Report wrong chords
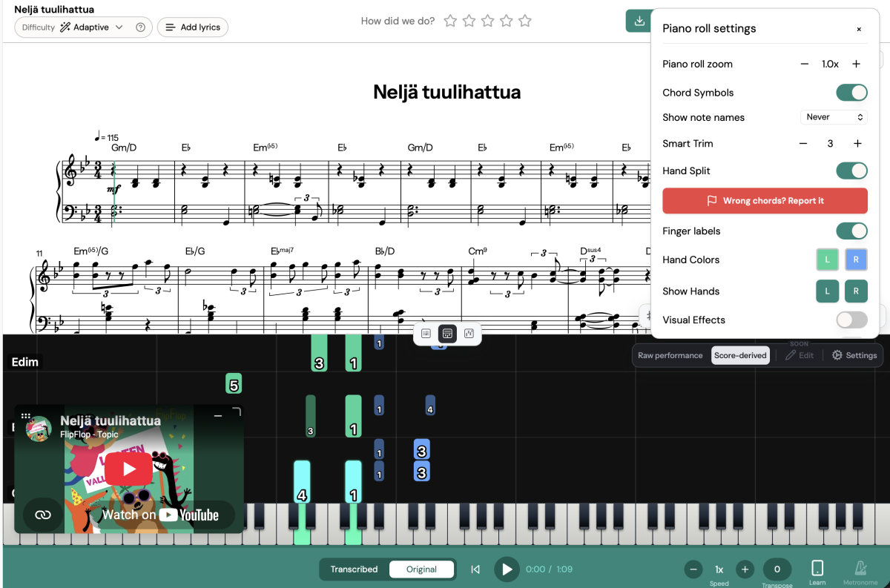Screen dimensions: 890x588 [x=765, y=201]
